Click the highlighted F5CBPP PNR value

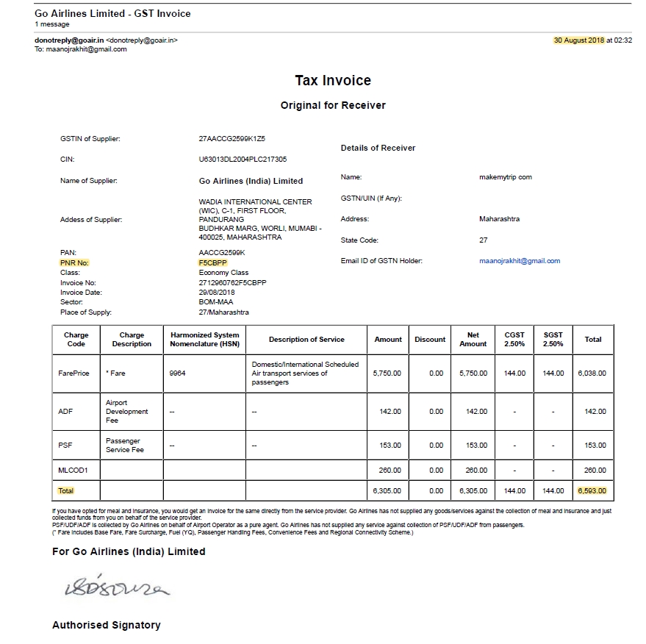pos(213,262)
